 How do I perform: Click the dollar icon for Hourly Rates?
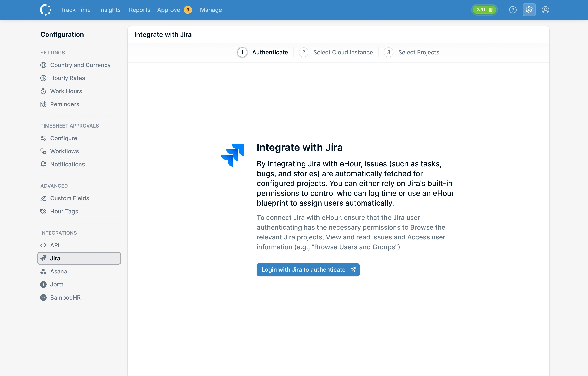43,78
